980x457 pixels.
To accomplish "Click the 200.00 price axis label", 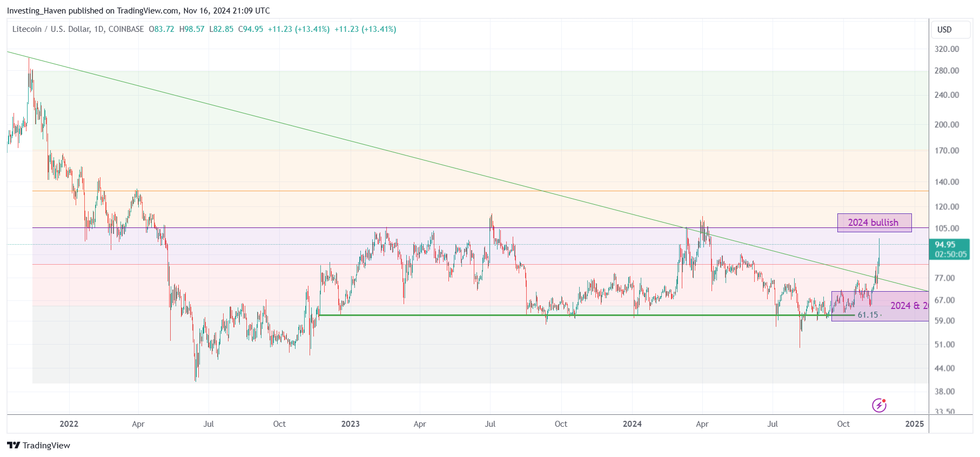I will click(x=947, y=125).
